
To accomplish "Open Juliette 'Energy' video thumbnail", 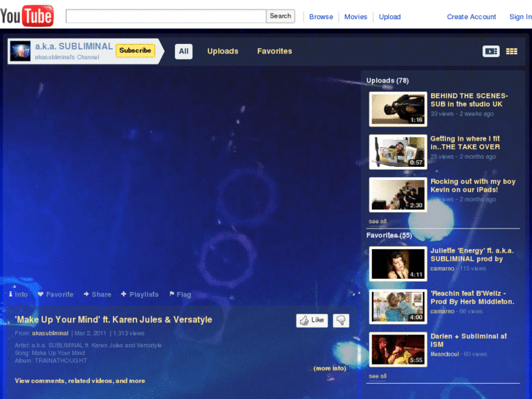I will coord(398,264).
